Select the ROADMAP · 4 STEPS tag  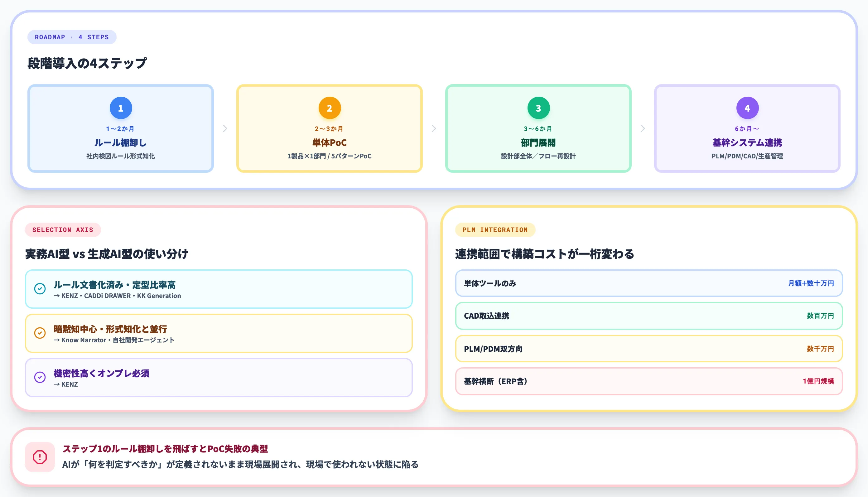72,37
